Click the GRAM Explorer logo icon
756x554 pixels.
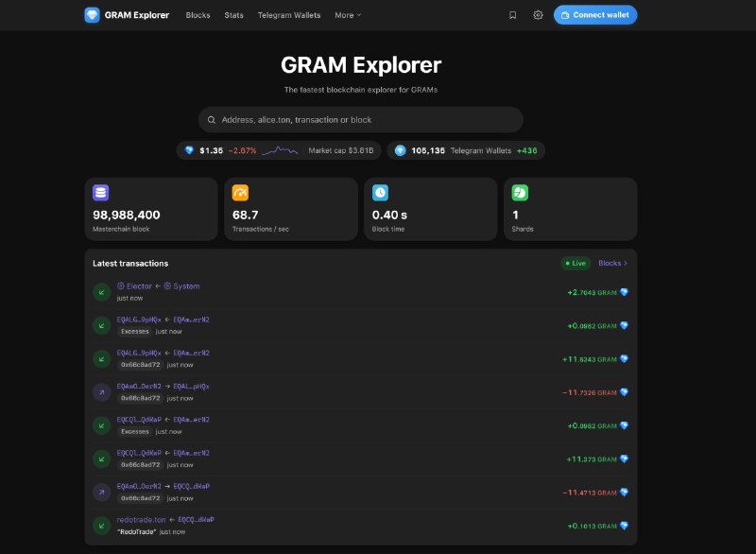click(x=92, y=15)
